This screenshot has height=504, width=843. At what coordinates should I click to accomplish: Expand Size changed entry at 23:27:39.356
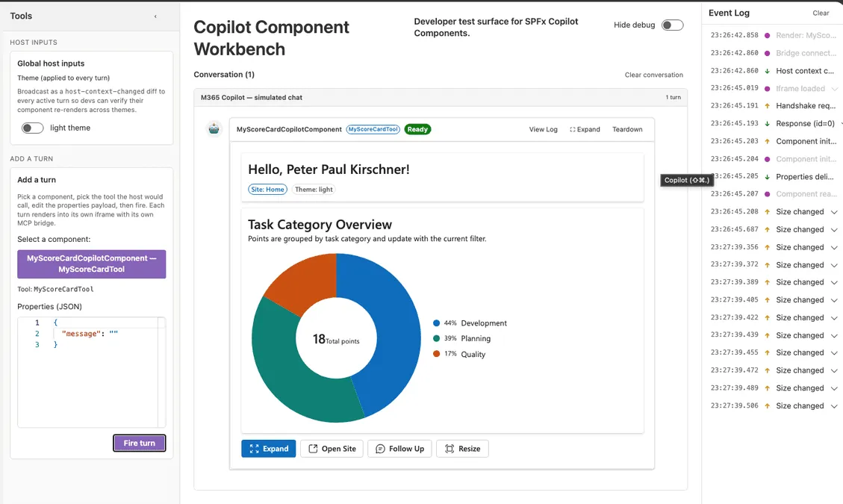coord(834,247)
